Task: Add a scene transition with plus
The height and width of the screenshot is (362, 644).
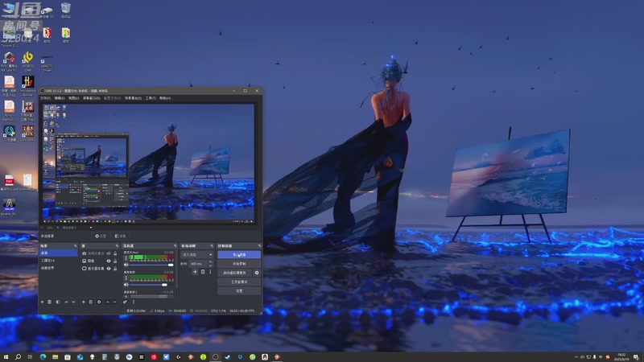Action: (x=195, y=272)
